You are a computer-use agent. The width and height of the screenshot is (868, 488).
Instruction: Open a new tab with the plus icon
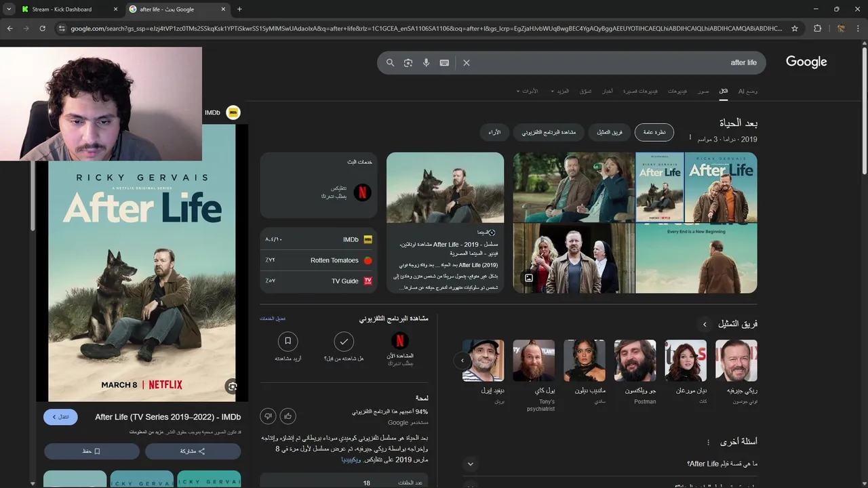[x=239, y=9]
